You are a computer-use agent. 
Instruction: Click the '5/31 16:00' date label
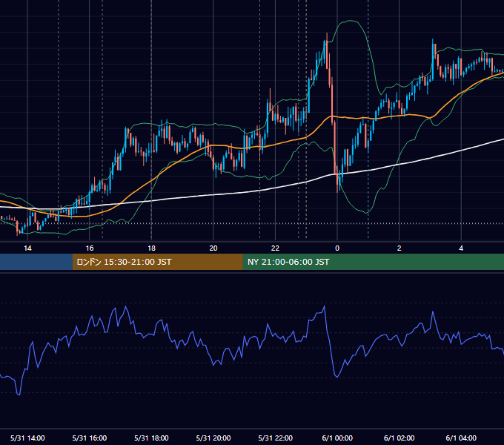(x=90, y=438)
